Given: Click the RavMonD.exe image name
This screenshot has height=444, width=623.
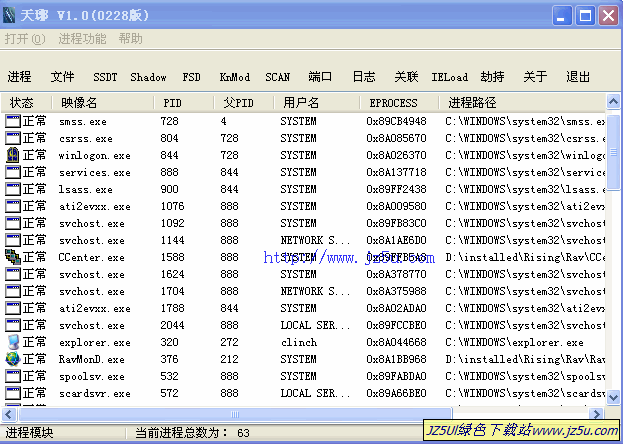Looking at the screenshot, I should pos(91,359).
